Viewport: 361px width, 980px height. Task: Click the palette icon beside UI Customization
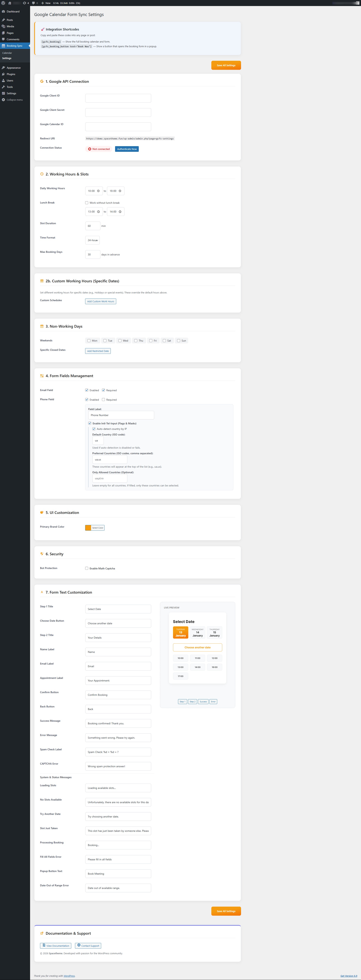click(x=42, y=512)
